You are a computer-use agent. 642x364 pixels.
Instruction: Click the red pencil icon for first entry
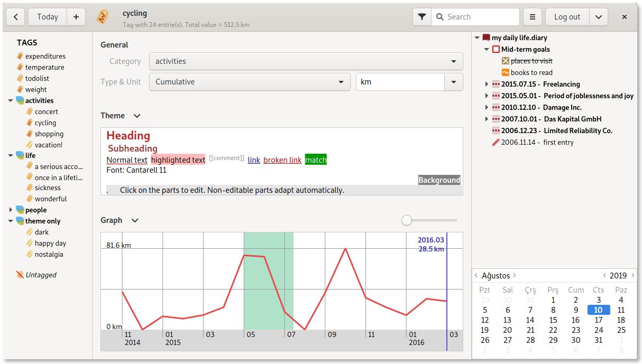coord(496,142)
